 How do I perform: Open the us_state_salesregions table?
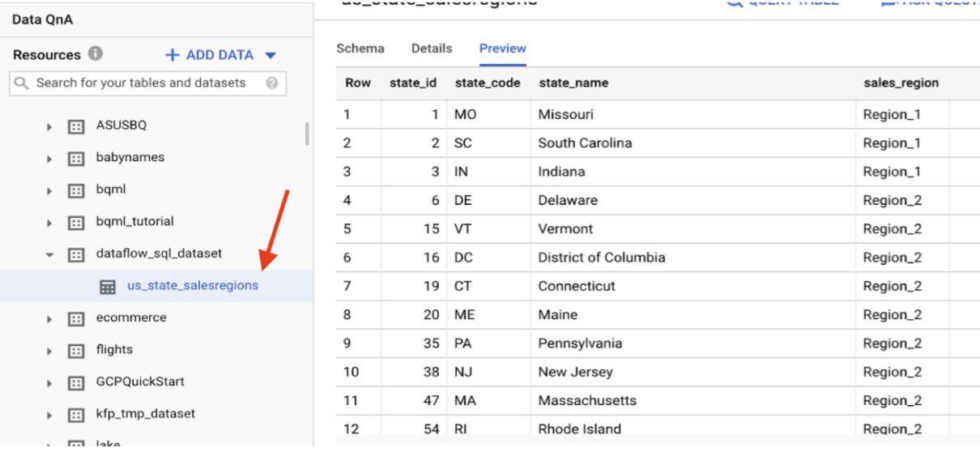[x=193, y=285]
